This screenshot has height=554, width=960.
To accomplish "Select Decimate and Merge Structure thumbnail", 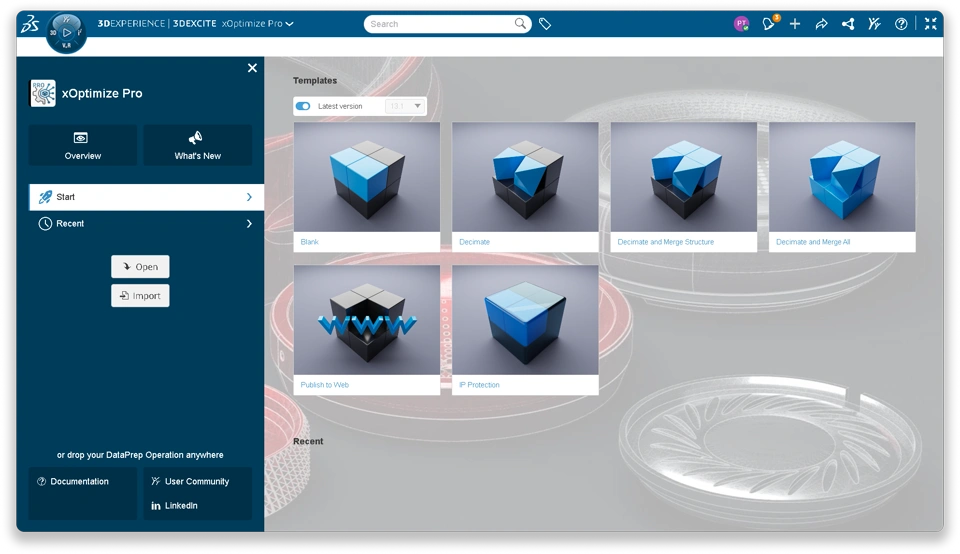I will click(x=683, y=177).
